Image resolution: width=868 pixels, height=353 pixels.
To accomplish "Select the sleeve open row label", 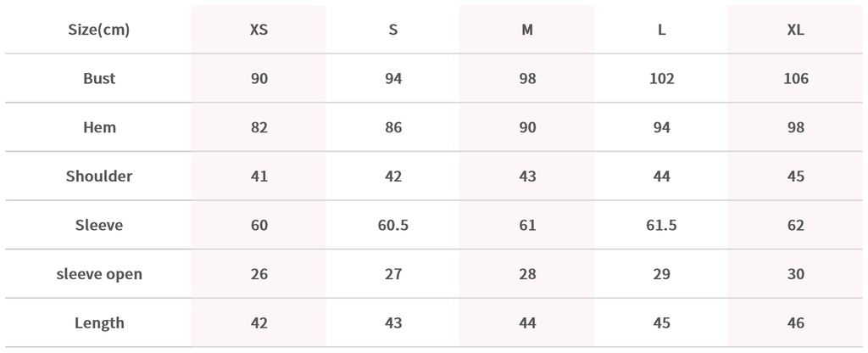I will point(99,274).
